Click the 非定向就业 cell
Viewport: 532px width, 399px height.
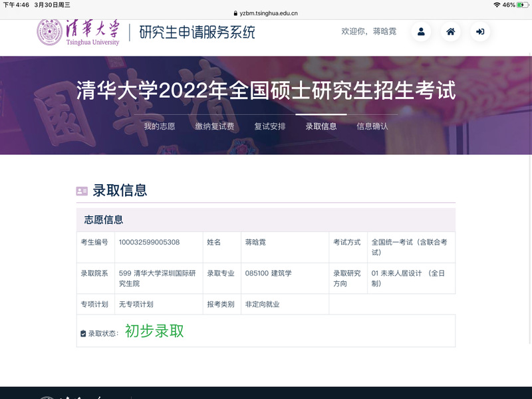point(285,304)
